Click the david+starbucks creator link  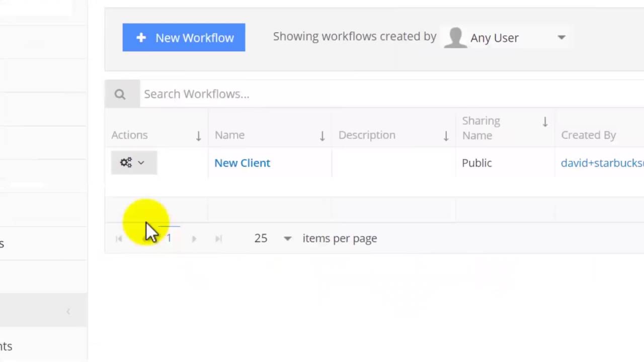(602, 163)
